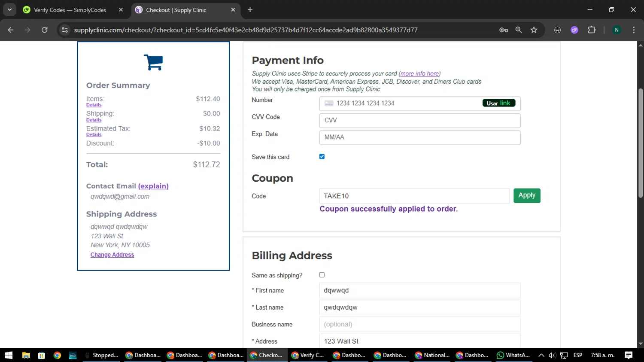Open the notification center icon

[x=629, y=355]
